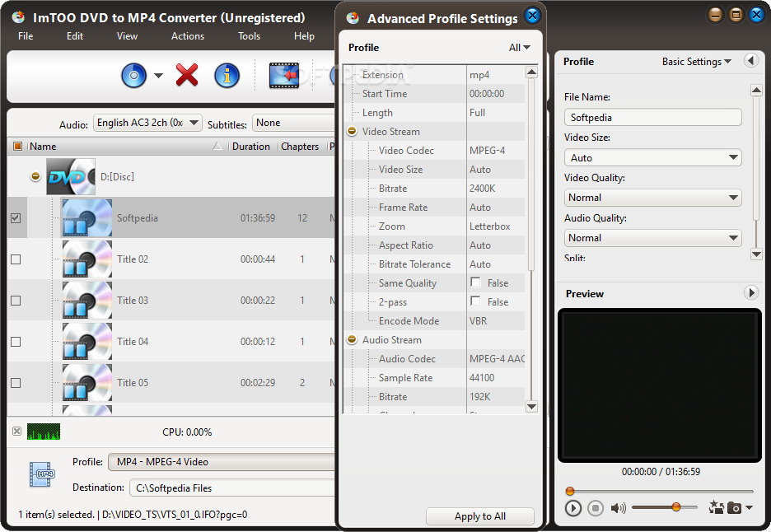771x532 pixels.
Task: Open the Video Quality dropdown
Action: pyautogui.click(x=652, y=198)
